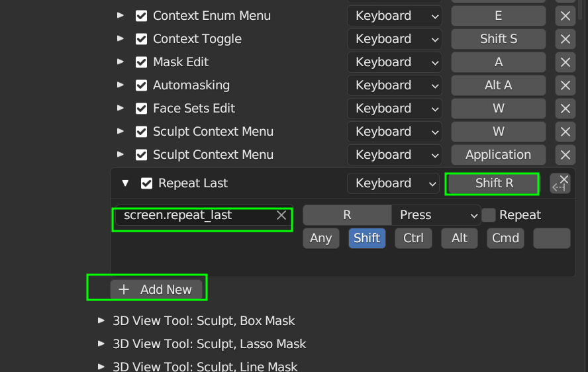
Task: Toggle the Shift modifier button
Action: pos(367,238)
